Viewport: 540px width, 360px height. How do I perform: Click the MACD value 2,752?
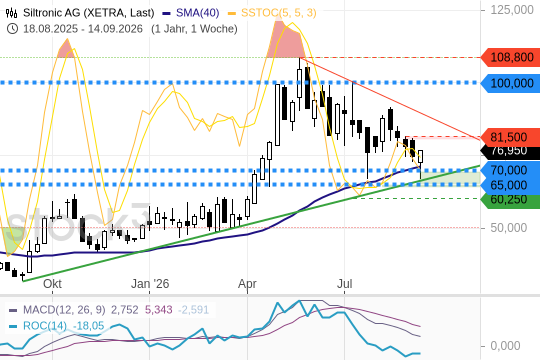124,310
